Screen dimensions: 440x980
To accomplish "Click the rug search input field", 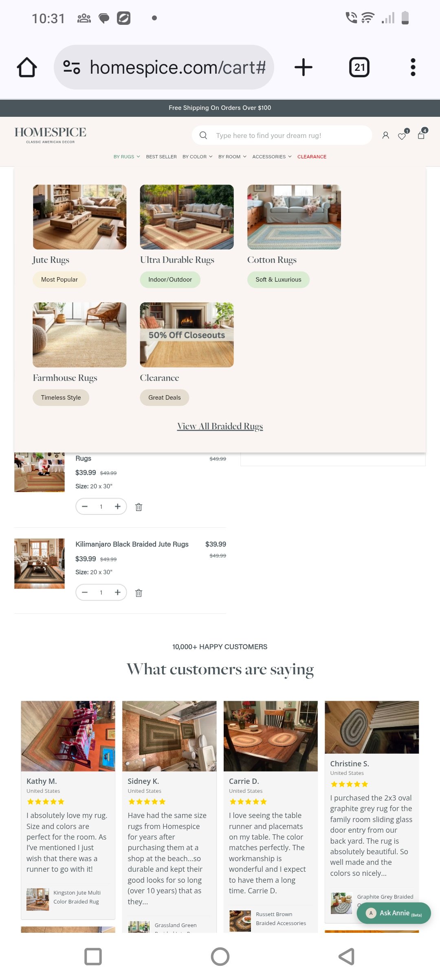I will pos(282,135).
